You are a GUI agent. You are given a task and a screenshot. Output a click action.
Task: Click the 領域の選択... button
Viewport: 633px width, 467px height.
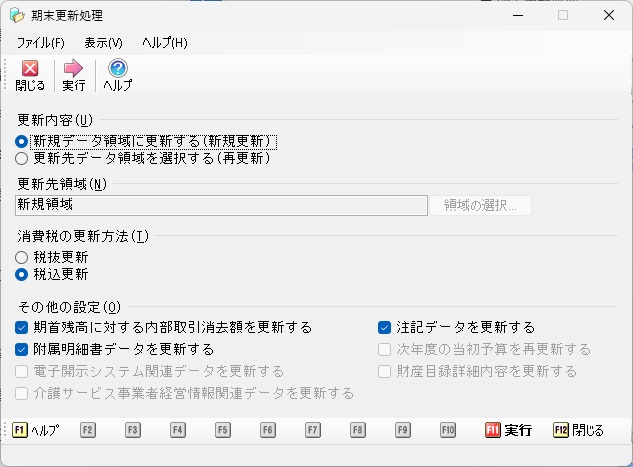481,205
